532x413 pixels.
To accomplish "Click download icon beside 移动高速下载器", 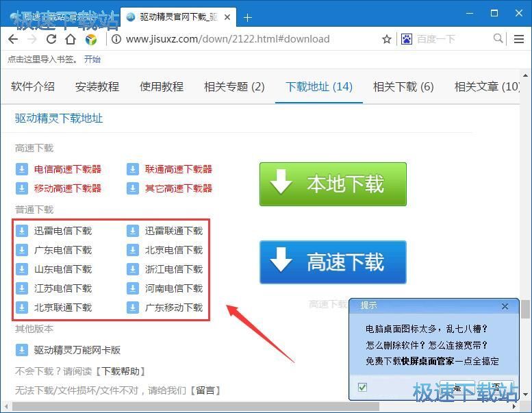I will pos(22,188).
